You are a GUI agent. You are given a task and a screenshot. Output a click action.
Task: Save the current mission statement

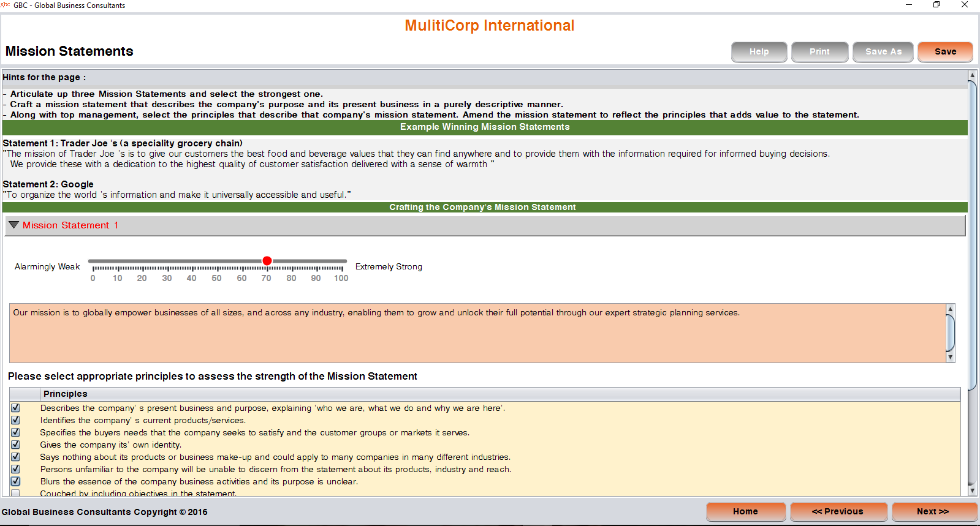tap(945, 52)
